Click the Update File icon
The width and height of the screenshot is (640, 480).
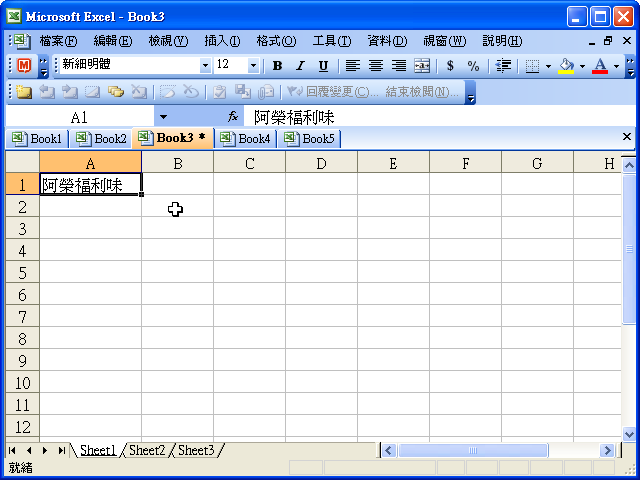point(243,92)
